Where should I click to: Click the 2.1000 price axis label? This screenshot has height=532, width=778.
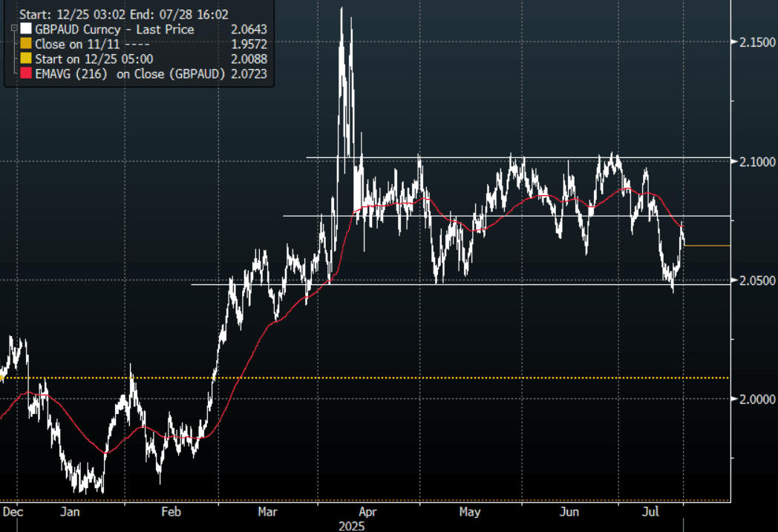(757, 162)
